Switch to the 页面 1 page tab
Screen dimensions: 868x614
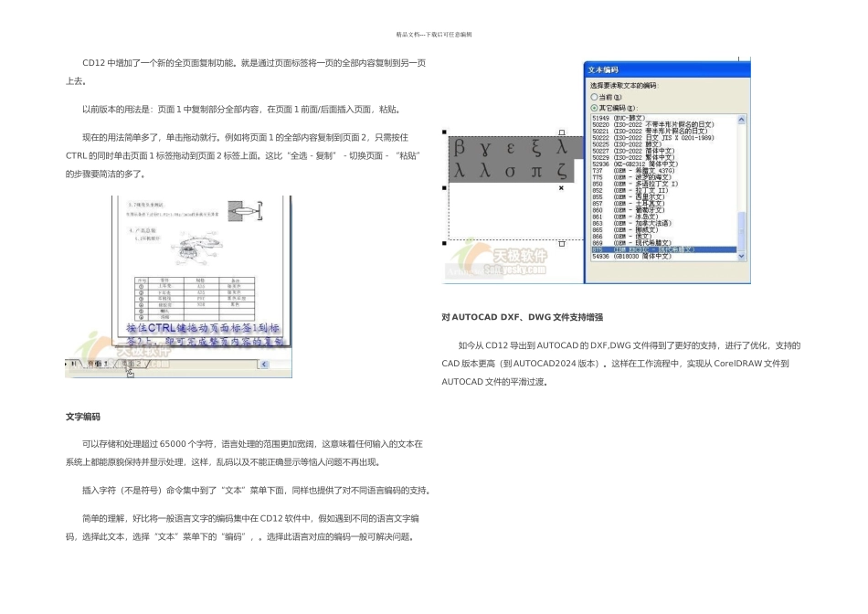pyautogui.click(x=98, y=364)
